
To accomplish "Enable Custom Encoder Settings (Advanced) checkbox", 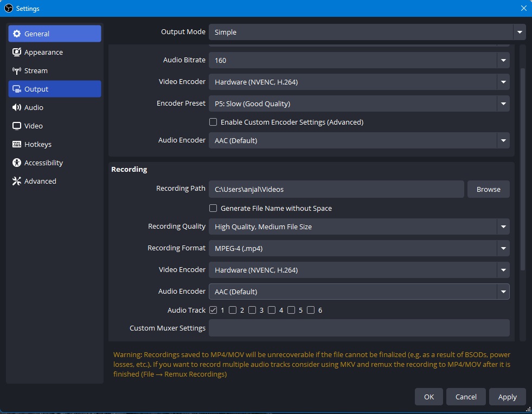I will click(x=213, y=122).
